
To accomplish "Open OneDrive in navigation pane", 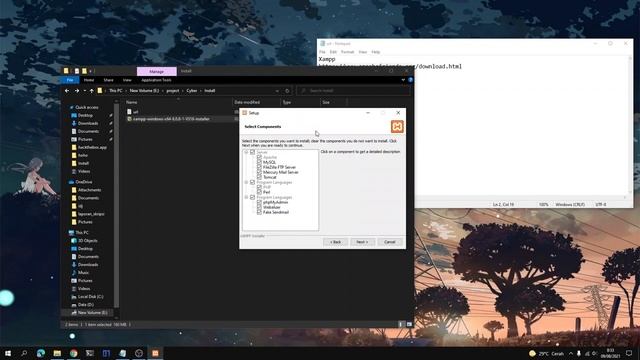I will coord(84,182).
